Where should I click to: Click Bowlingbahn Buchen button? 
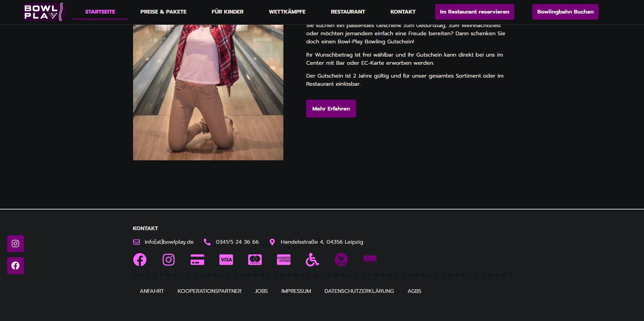565,12
